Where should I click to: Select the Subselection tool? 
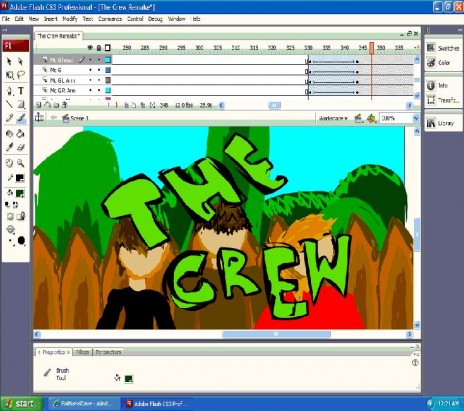pos(21,61)
